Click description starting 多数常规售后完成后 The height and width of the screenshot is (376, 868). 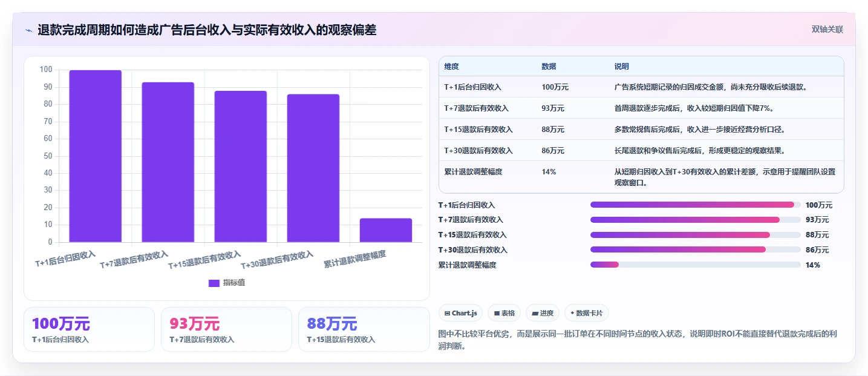[699, 130]
